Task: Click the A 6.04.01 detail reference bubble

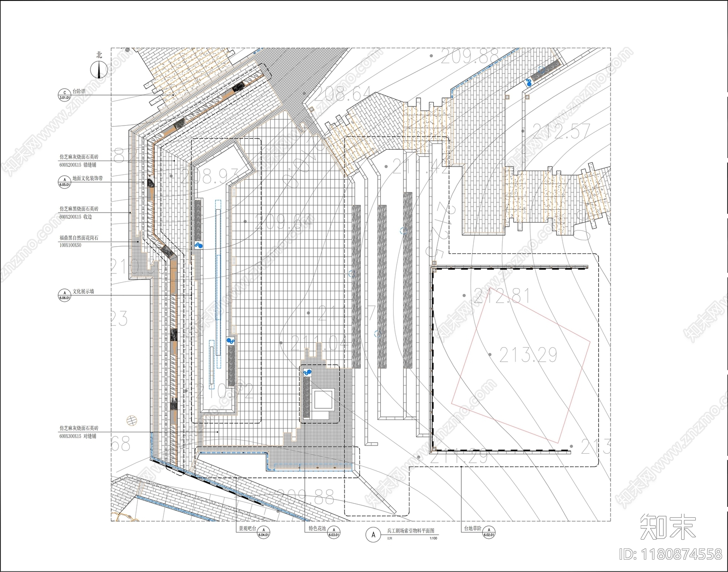Action: pyautogui.click(x=264, y=532)
